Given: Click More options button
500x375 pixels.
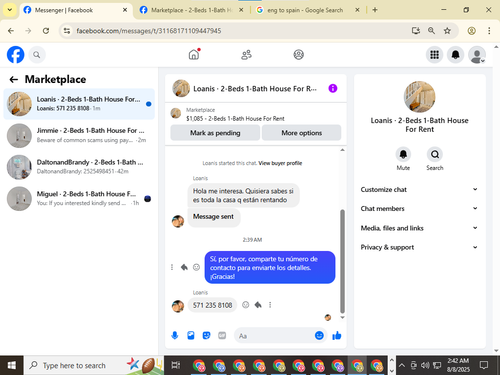Looking at the screenshot, I should coord(301,133).
